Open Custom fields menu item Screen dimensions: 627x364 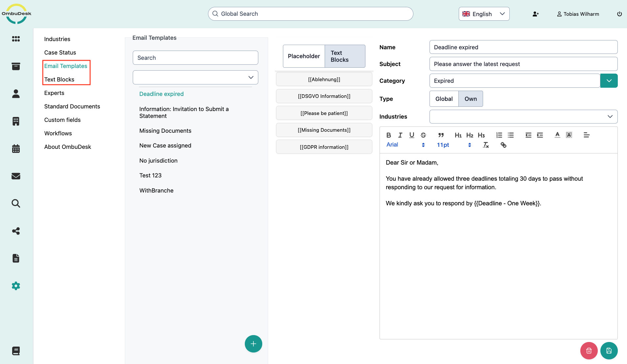point(62,120)
